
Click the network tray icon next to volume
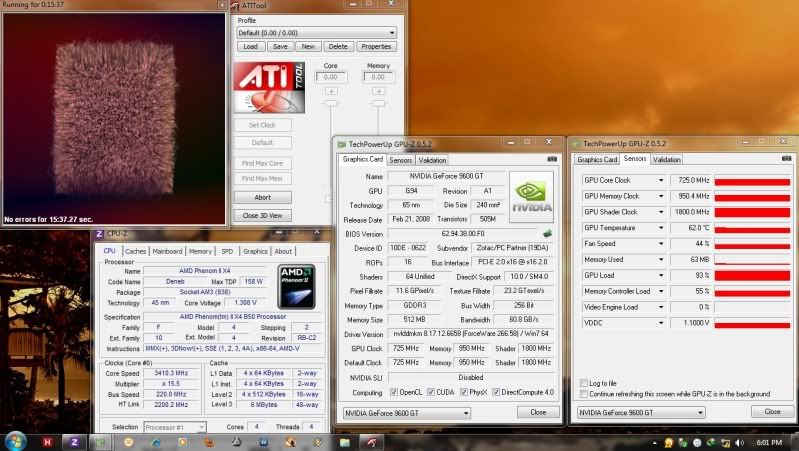(725, 443)
